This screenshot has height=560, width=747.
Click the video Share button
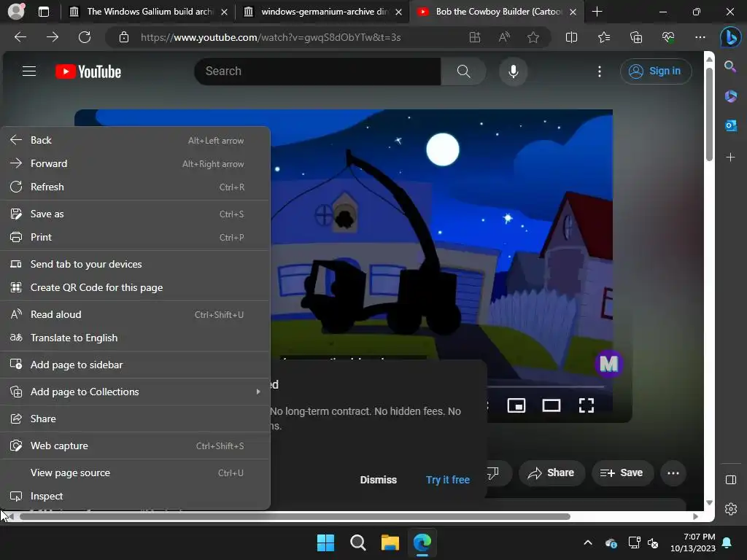point(551,472)
